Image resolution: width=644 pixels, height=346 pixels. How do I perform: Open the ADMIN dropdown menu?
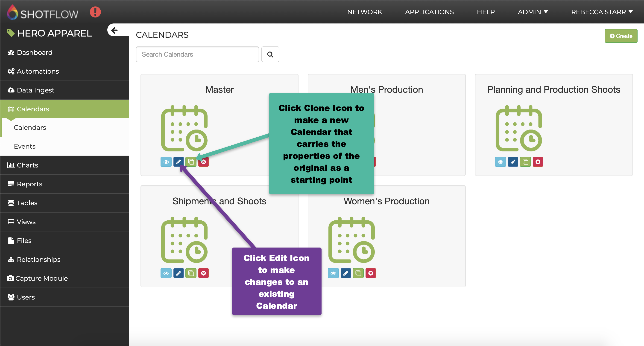533,12
